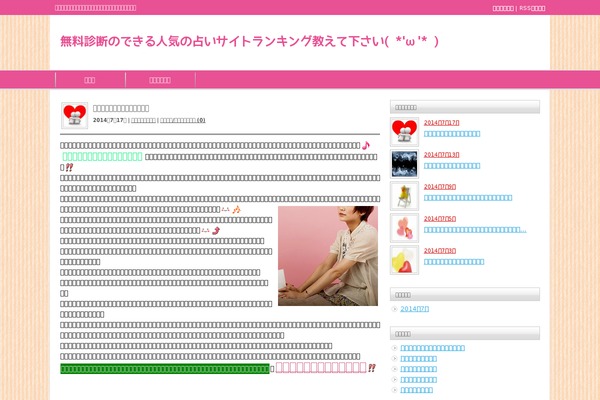Open the sidebar date link 2014/07/17
600x400 pixels.
tap(442, 122)
